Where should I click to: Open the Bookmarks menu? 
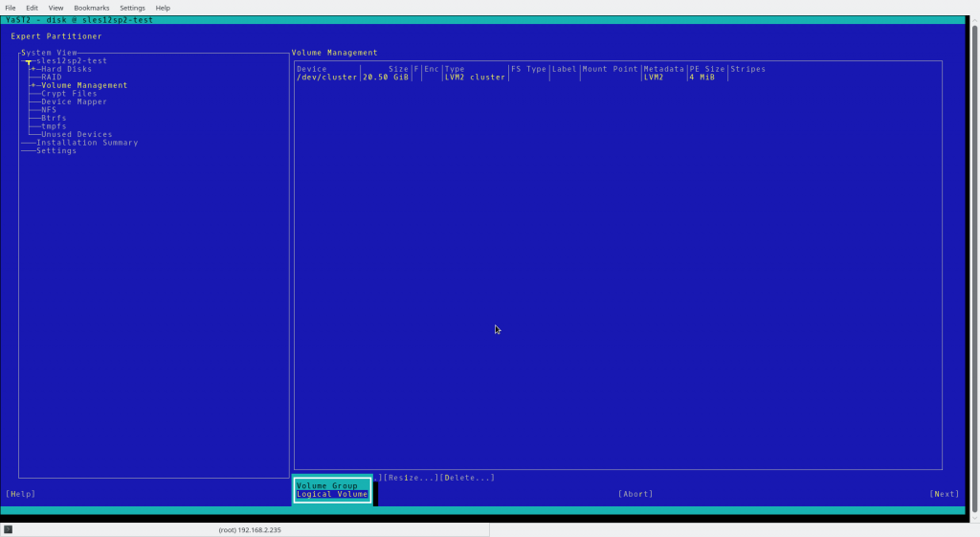coord(92,8)
